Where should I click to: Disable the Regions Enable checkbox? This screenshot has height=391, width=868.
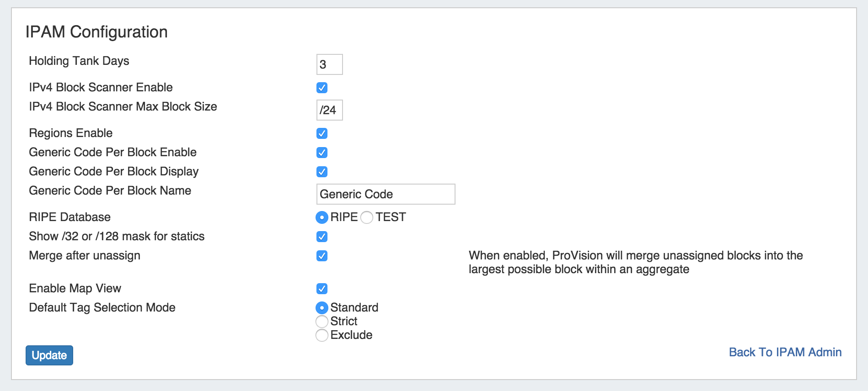[x=322, y=133]
